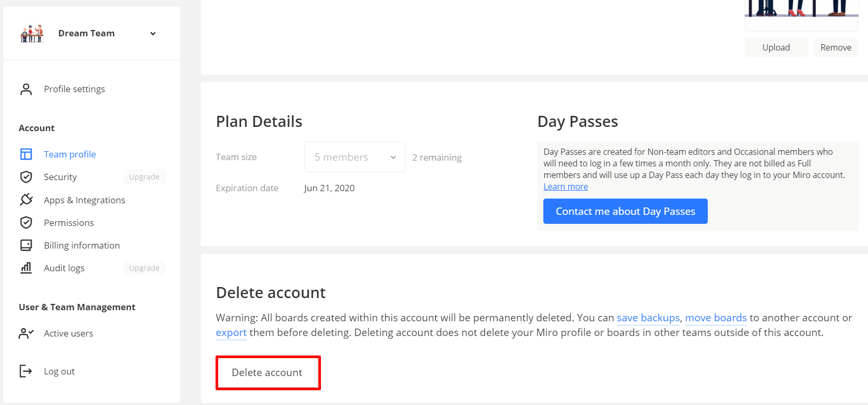The image size is (868, 405).
Task: Click the Upload picture button
Action: 776,47
